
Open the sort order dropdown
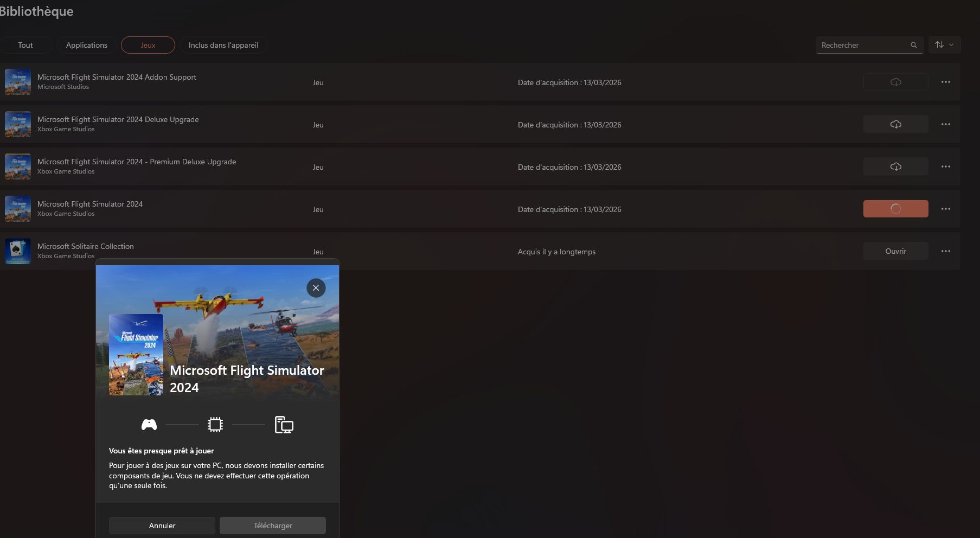pyautogui.click(x=944, y=45)
